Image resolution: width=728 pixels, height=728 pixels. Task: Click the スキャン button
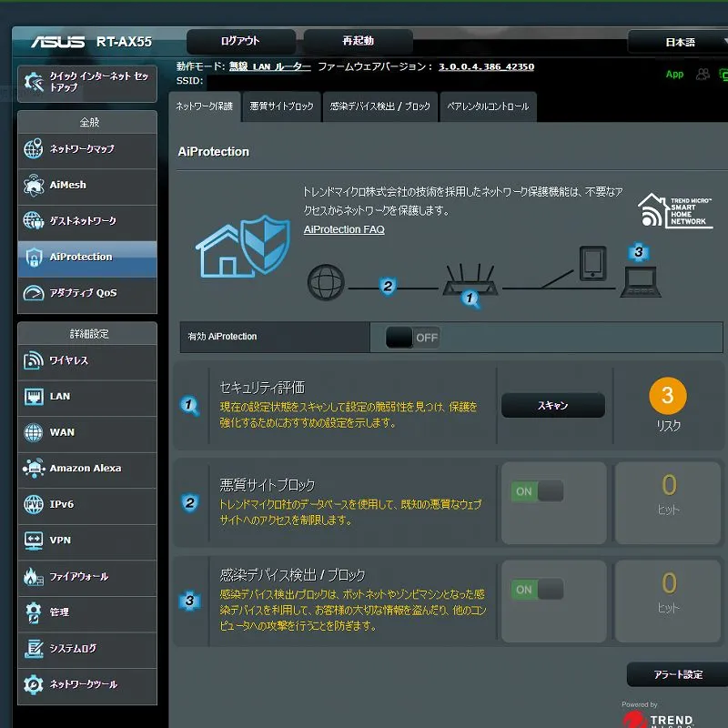(553, 405)
